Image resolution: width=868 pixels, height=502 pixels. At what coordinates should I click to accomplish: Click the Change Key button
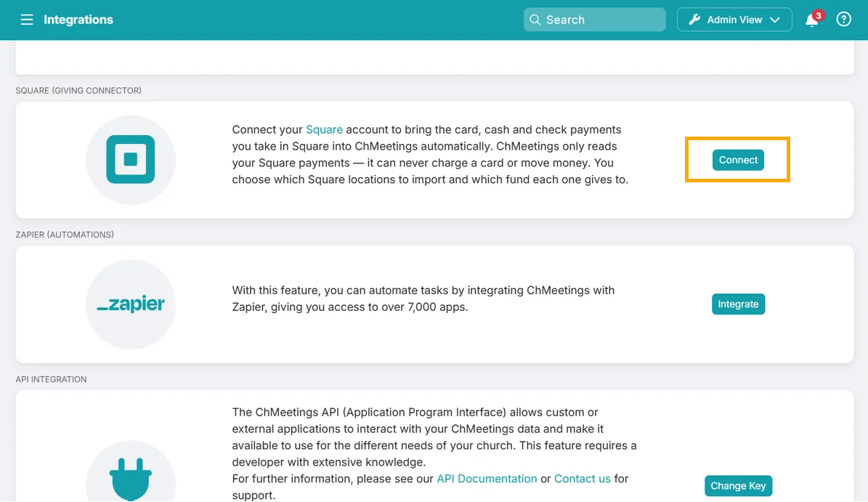(738, 485)
